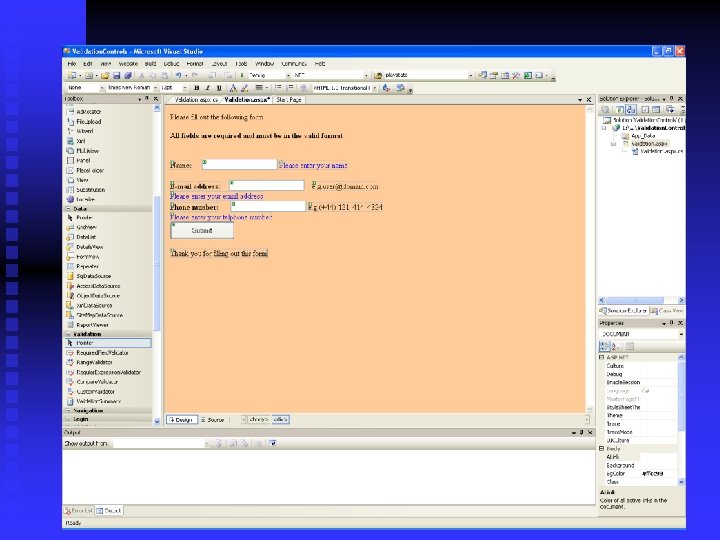Switch to Design view tab
720x540 pixels.
182,420
